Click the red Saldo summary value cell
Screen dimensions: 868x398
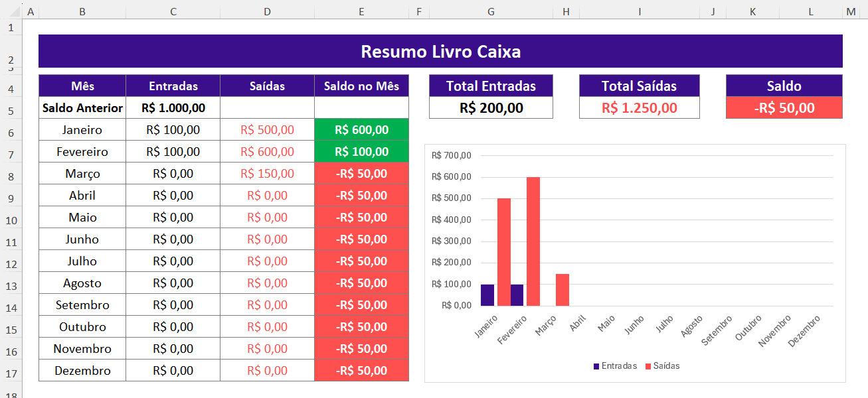[784, 108]
